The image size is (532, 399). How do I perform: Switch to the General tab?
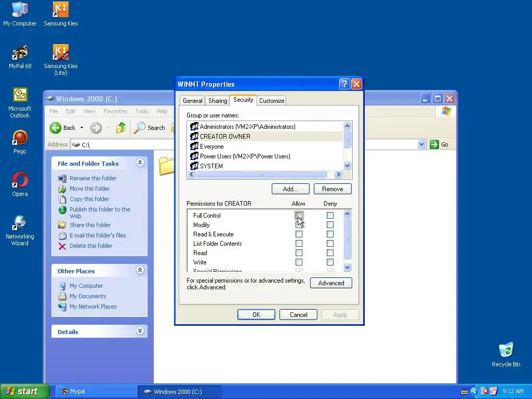click(x=192, y=101)
